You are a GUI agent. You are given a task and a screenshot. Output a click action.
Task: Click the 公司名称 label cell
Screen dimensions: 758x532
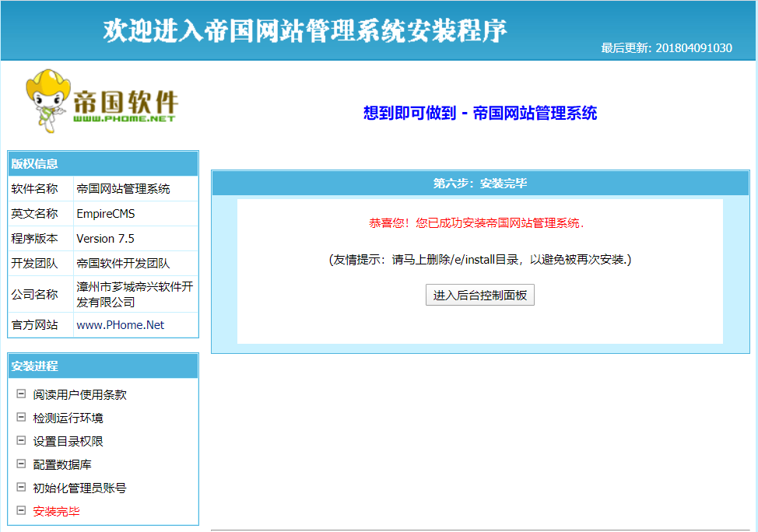coord(40,294)
